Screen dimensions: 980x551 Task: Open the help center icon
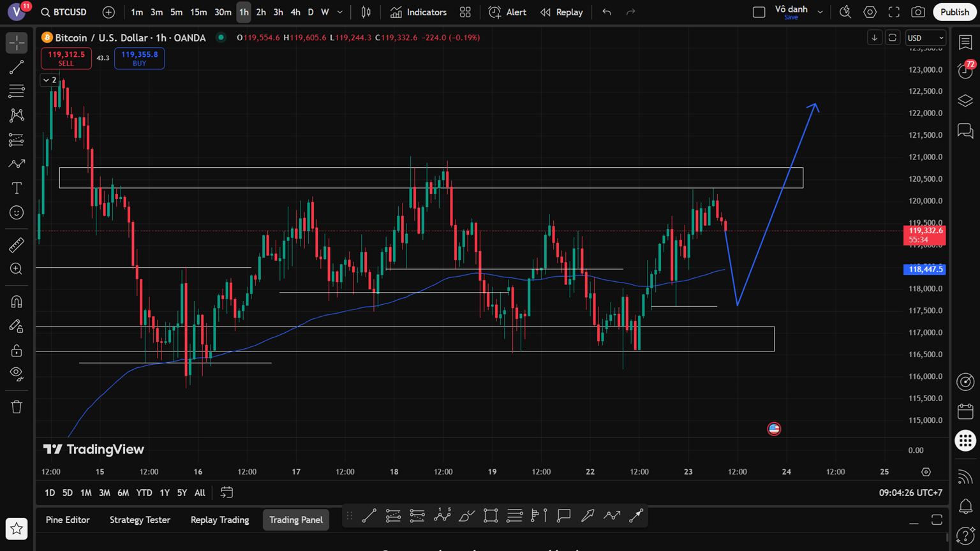tap(965, 536)
